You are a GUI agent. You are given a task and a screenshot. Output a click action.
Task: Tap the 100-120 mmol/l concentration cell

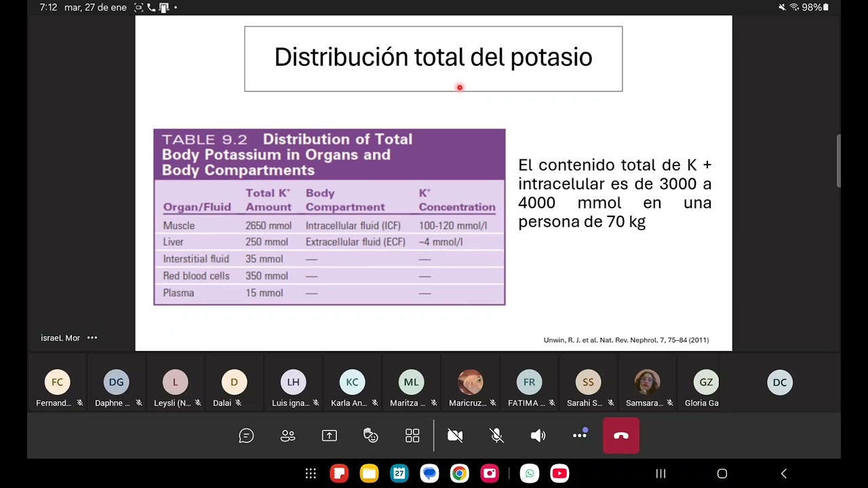[x=453, y=226]
